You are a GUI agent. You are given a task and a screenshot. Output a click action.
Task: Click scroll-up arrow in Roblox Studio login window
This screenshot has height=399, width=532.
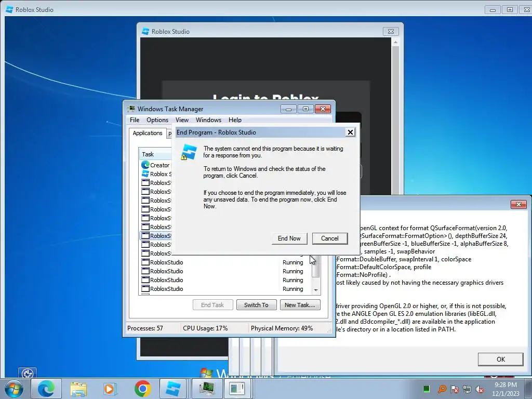click(395, 42)
